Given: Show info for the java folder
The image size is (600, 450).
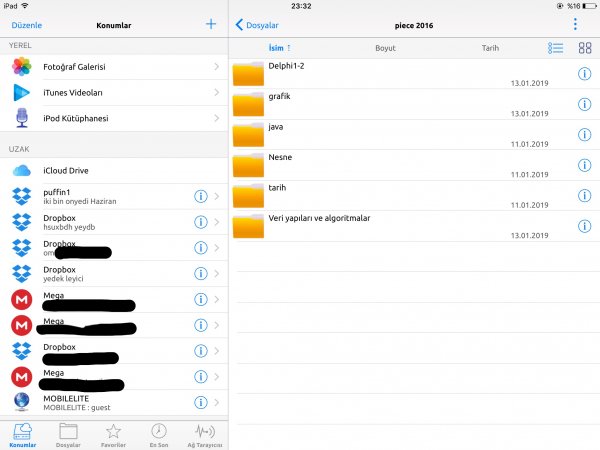Looking at the screenshot, I should 584,135.
